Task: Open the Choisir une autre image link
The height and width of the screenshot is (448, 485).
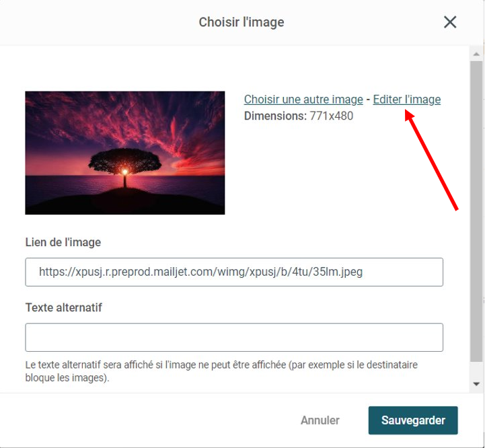Action: [303, 100]
